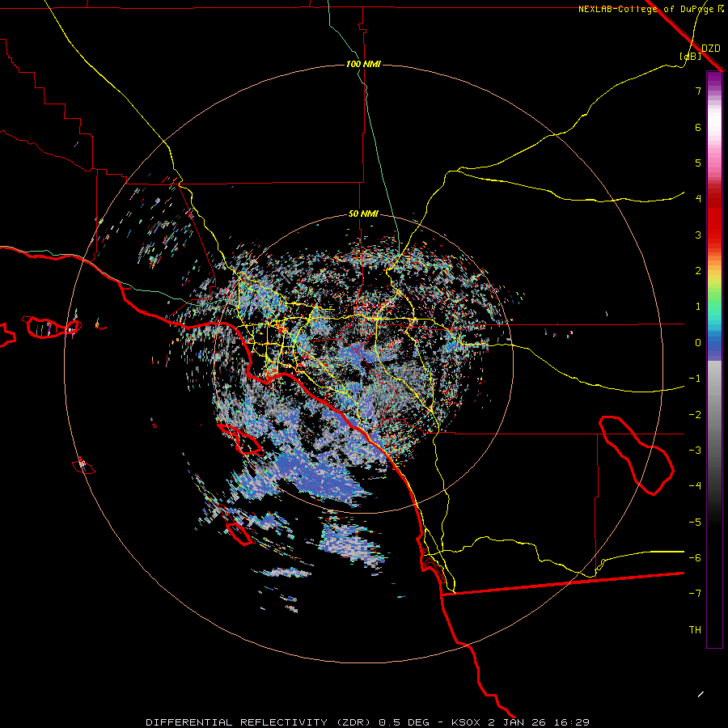Pick the red band near 3 dB
The height and width of the screenshot is (728, 728).
714,227
